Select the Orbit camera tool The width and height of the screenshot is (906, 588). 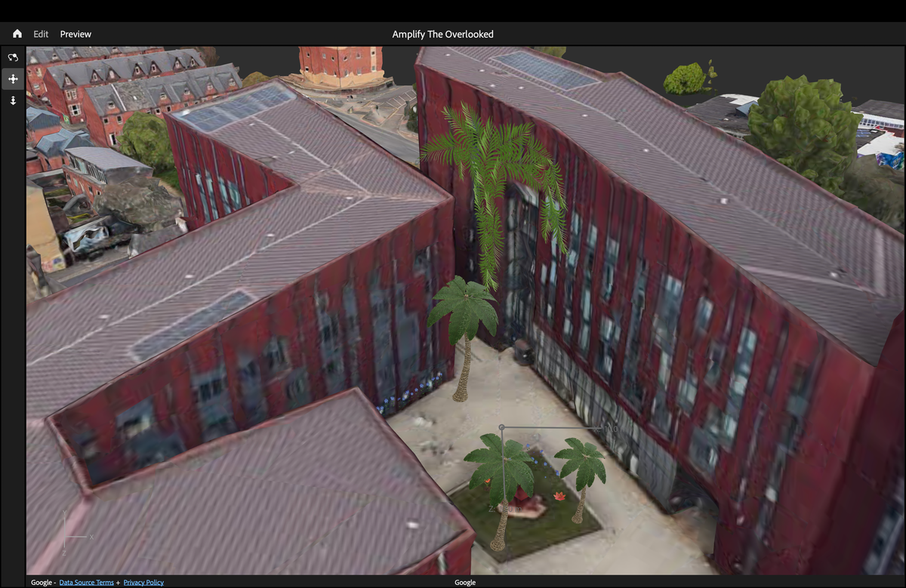pyautogui.click(x=13, y=57)
